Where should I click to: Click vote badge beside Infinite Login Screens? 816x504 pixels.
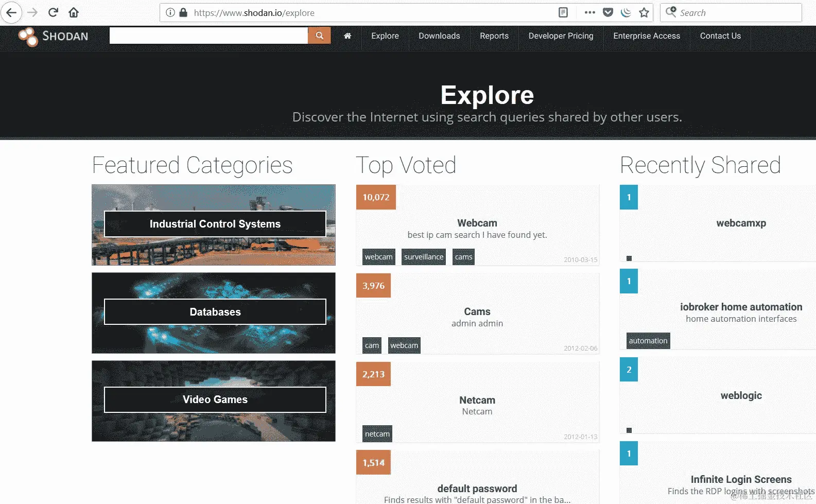coord(629,454)
